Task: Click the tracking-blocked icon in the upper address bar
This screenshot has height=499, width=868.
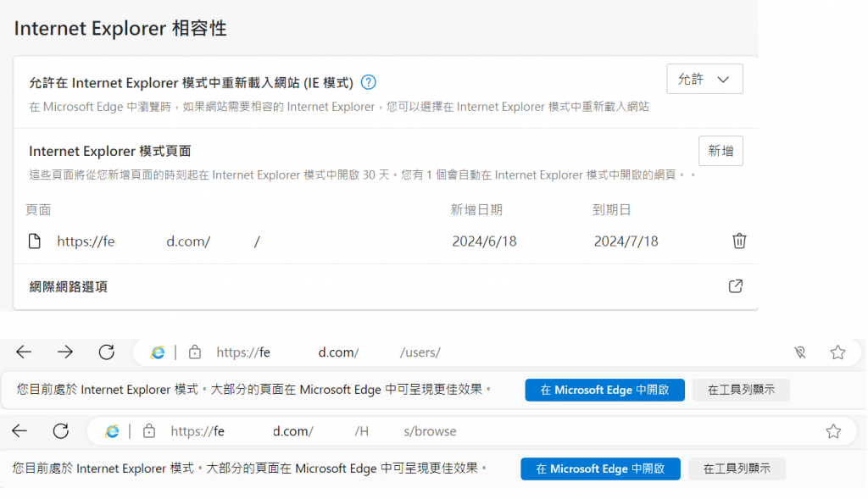Action: point(800,352)
